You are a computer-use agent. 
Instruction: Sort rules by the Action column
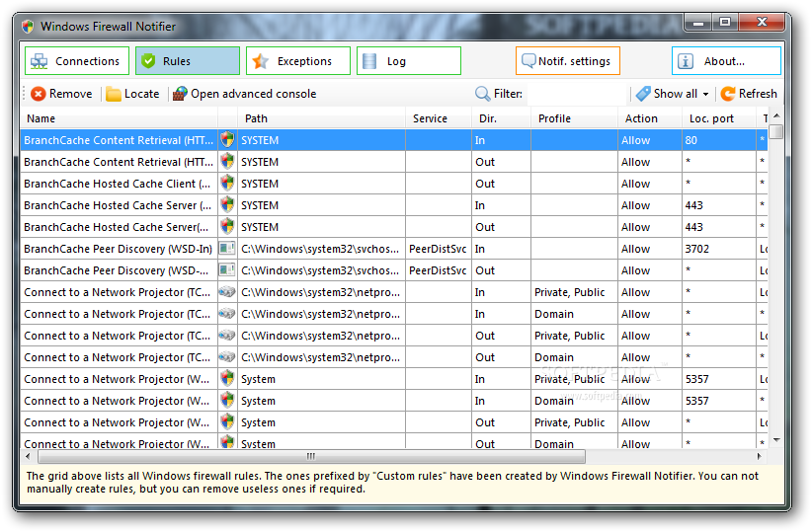pos(650,118)
